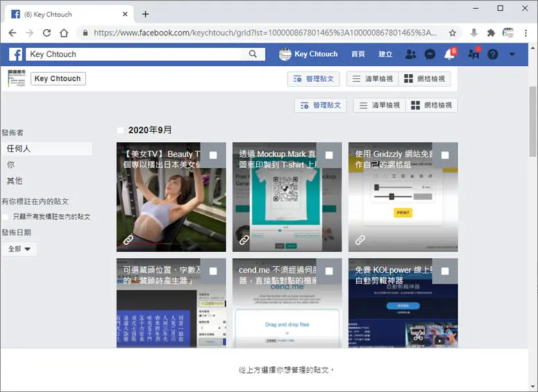This screenshot has height=392, width=538.
Task: Open notifications bell with 6 badge
Action: pos(450,54)
